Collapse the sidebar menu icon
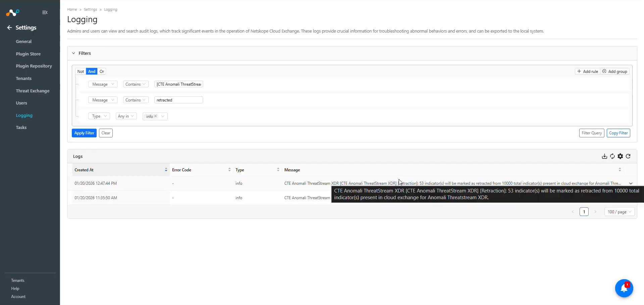Viewport: 644px width, 305px height. (45, 12)
